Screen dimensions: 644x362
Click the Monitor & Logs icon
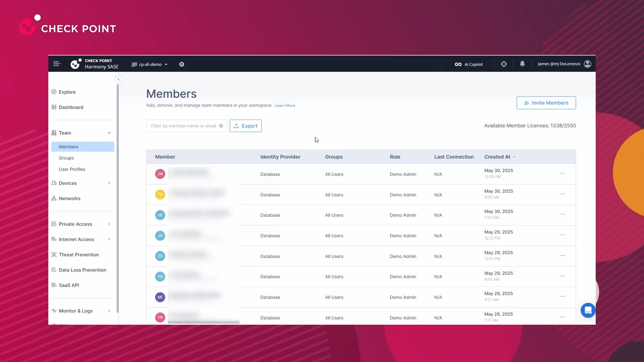click(x=54, y=311)
